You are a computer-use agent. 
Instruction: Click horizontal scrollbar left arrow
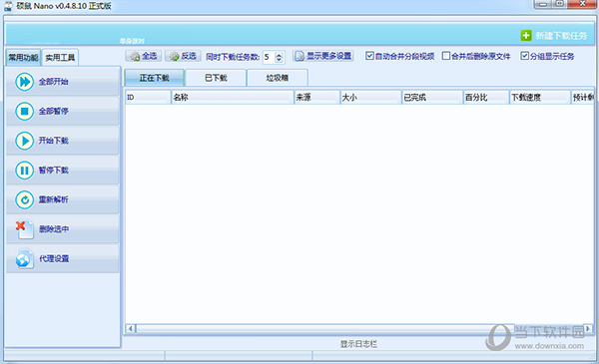pos(131,328)
